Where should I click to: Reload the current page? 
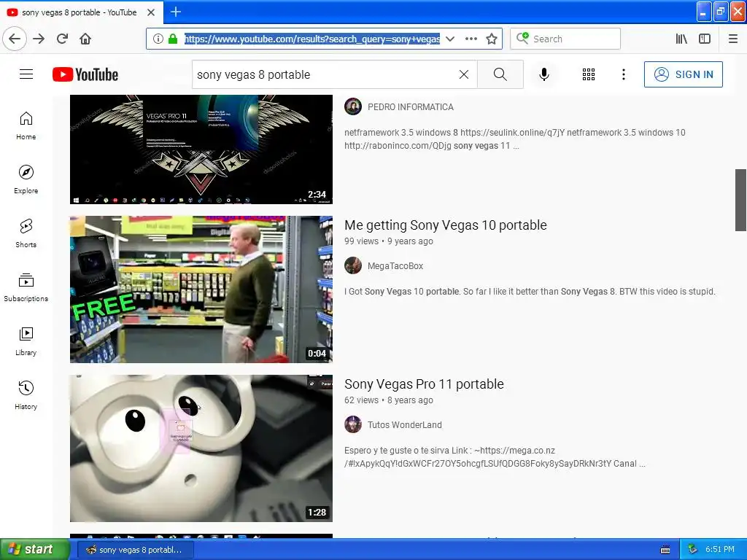tap(62, 39)
